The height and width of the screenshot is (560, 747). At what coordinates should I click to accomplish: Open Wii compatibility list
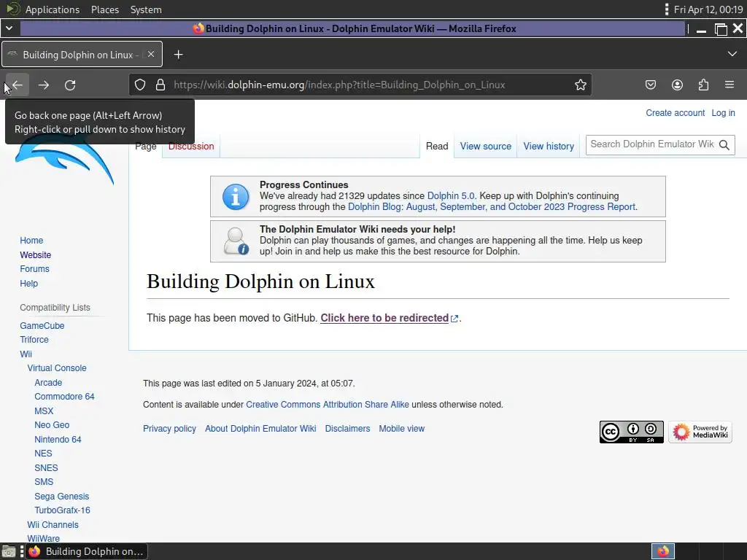tap(26, 354)
